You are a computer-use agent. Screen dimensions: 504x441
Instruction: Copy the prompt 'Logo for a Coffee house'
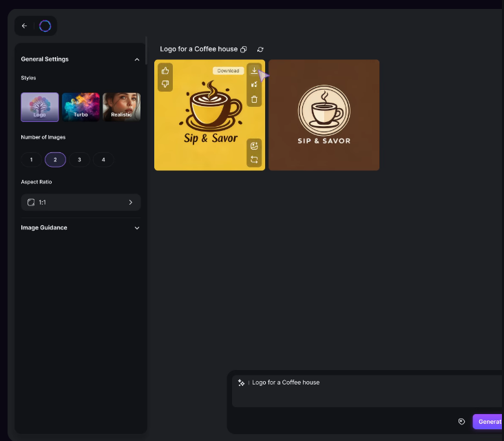point(244,49)
